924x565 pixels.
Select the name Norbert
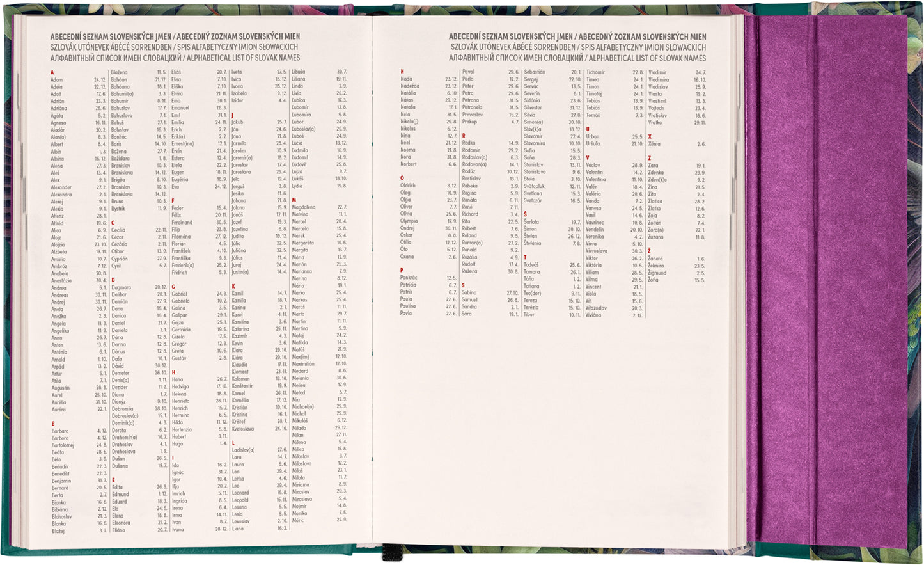coord(409,164)
